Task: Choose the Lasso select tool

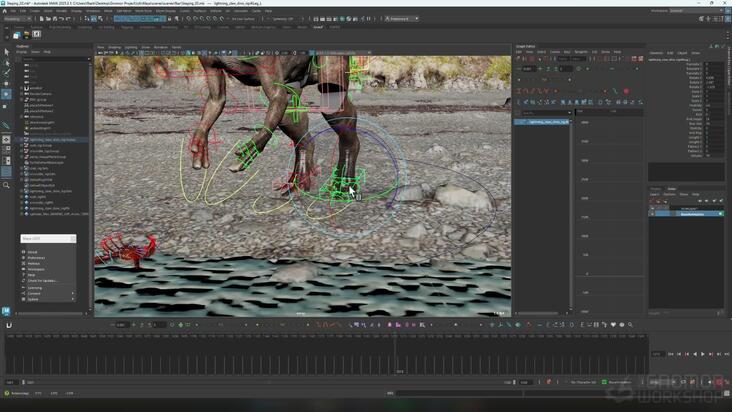Action: click(7, 62)
